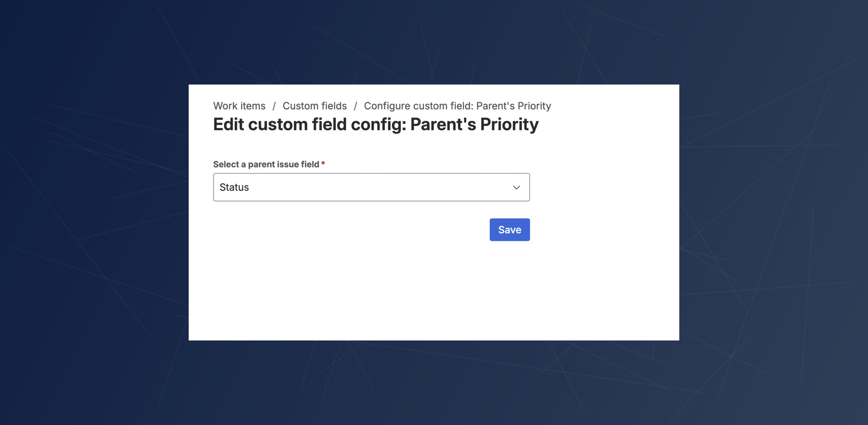This screenshot has width=868, height=425.
Task: Open the Custom fields breadcrumb link
Action: (x=314, y=106)
